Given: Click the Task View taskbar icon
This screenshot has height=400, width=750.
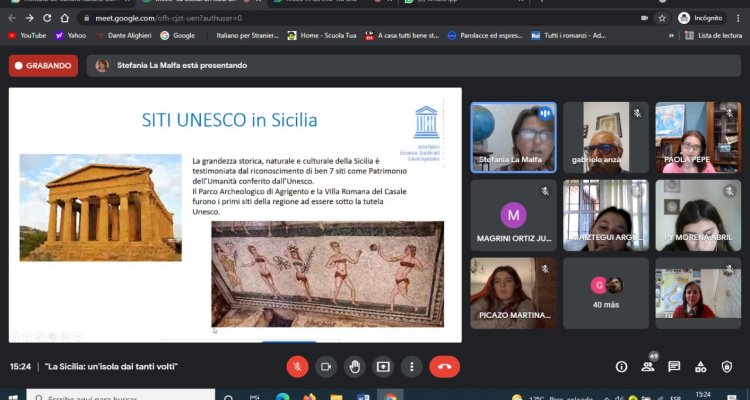Looking at the screenshot, I should coord(255,397).
